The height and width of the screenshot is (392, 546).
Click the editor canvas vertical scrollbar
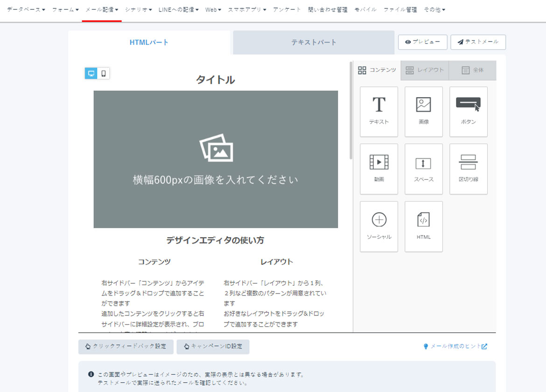point(351,111)
